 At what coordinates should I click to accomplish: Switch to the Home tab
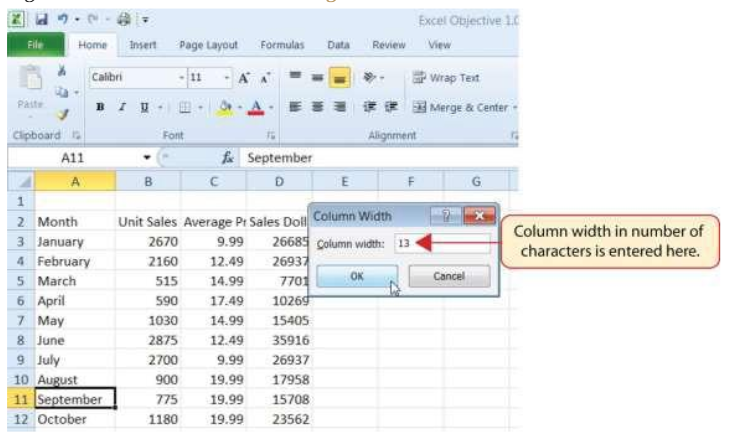tap(93, 45)
